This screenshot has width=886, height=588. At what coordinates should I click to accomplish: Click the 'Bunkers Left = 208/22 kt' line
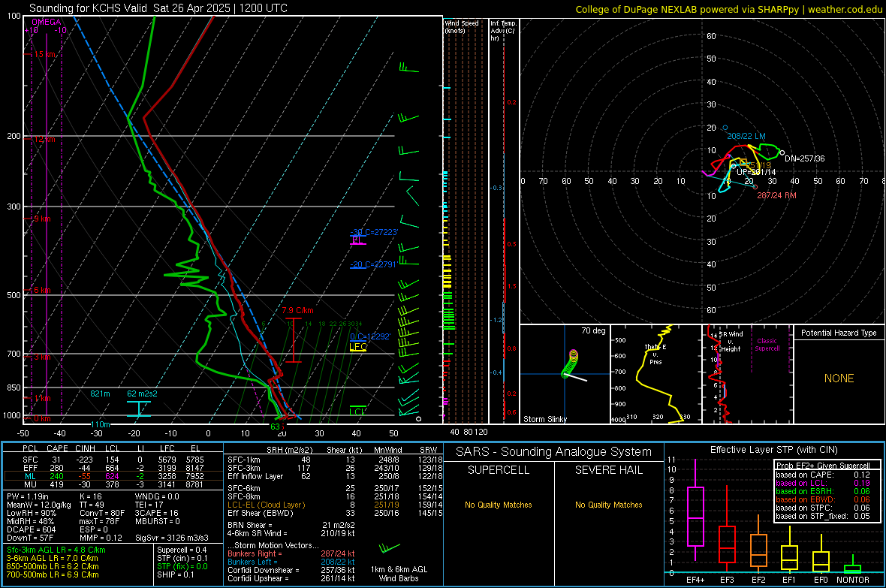(291, 562)
